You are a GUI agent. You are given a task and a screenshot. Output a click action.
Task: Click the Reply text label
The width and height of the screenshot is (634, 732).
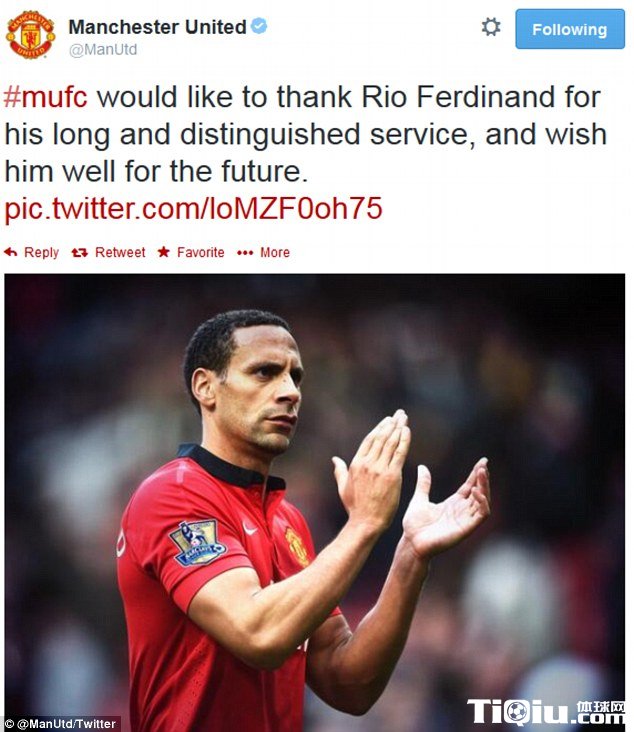click(41, 253)
